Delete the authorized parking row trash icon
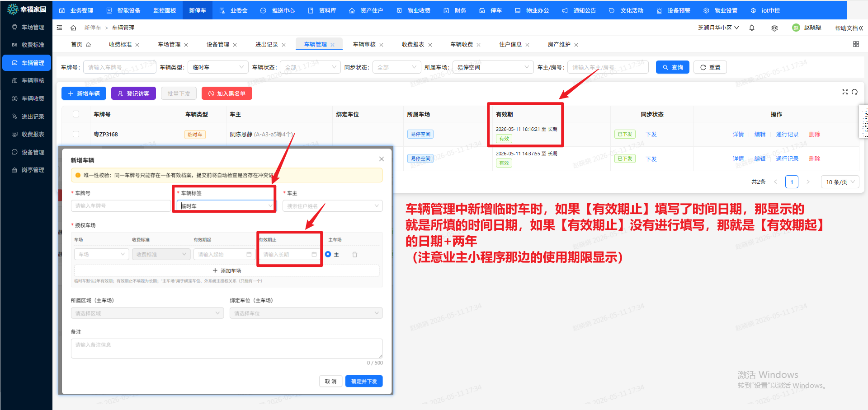This screenshot has height=410, width=868. point(355,255)
